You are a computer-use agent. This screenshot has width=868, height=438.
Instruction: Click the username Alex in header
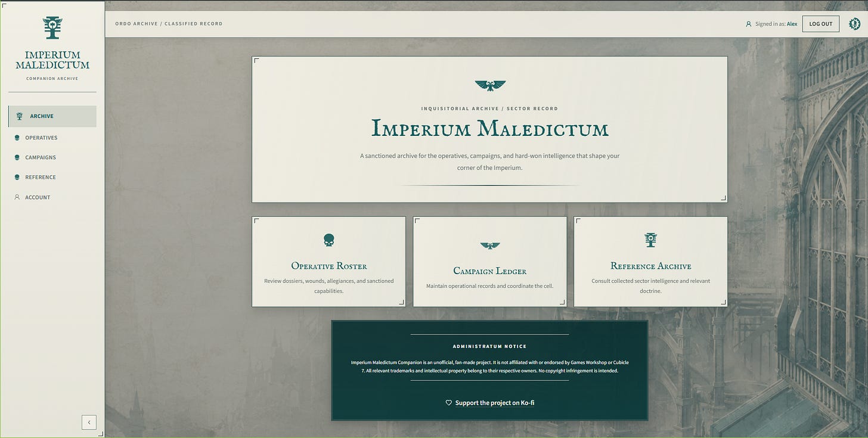[792, 24]
